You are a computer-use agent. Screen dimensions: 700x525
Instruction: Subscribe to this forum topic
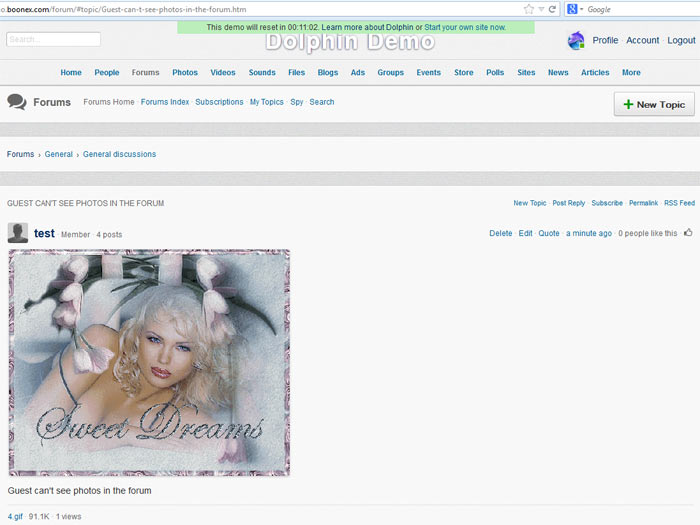[607, 203]
